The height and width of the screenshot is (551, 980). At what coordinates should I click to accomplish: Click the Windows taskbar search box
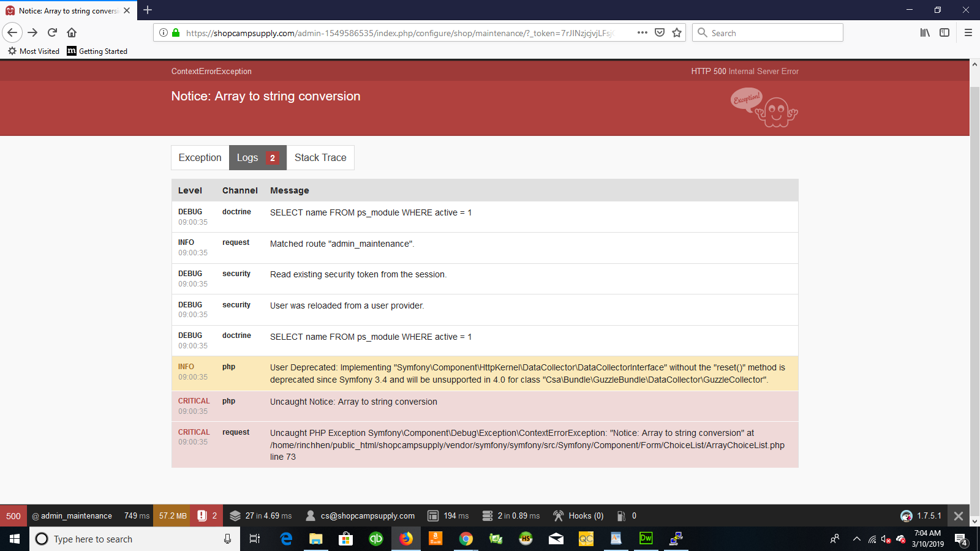[135, 539]
